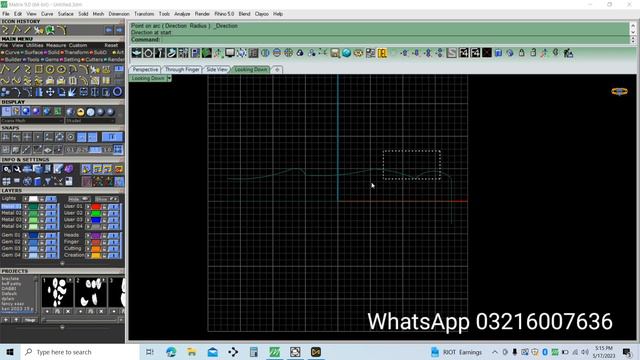Switch to the Perspective viewport tab

pyautogui.click(x=145, y=69)
